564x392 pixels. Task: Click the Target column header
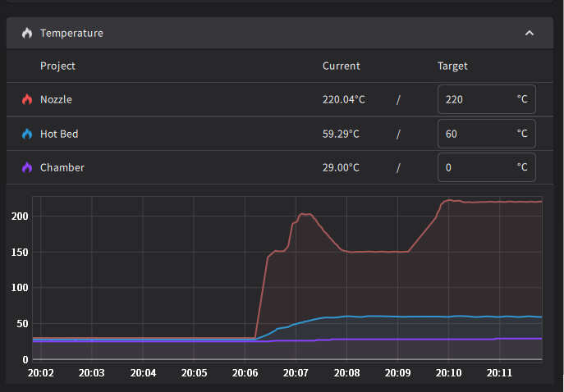tap(452, 66)
